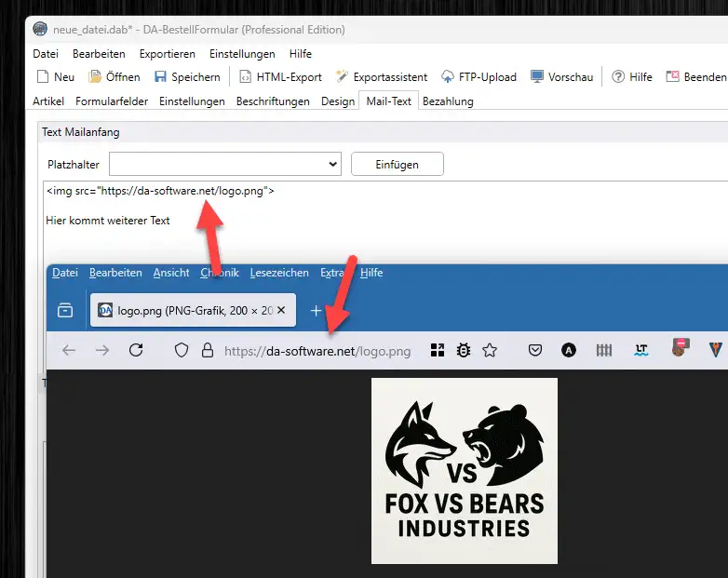Show the Vorschau preview
Viewport: 728px width, 578px height.
(561, 76)
